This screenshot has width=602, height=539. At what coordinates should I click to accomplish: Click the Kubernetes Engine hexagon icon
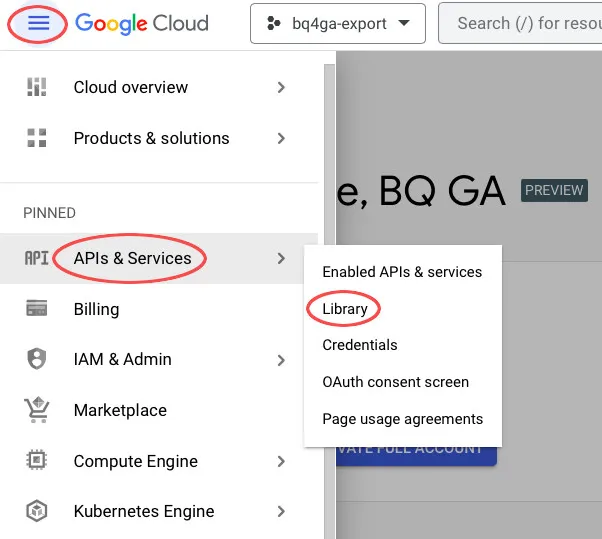(37, 511)
